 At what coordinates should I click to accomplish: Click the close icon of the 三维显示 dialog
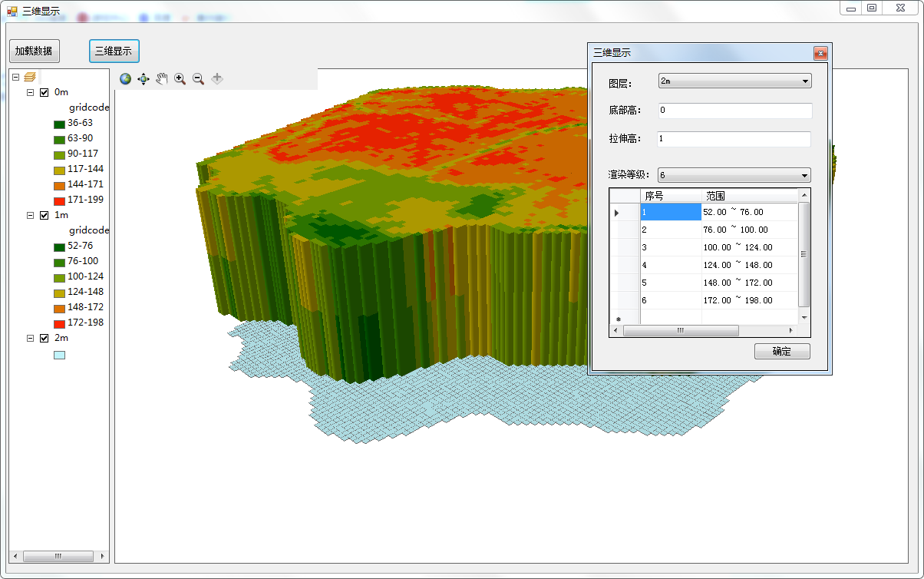(x=820, y=53)
